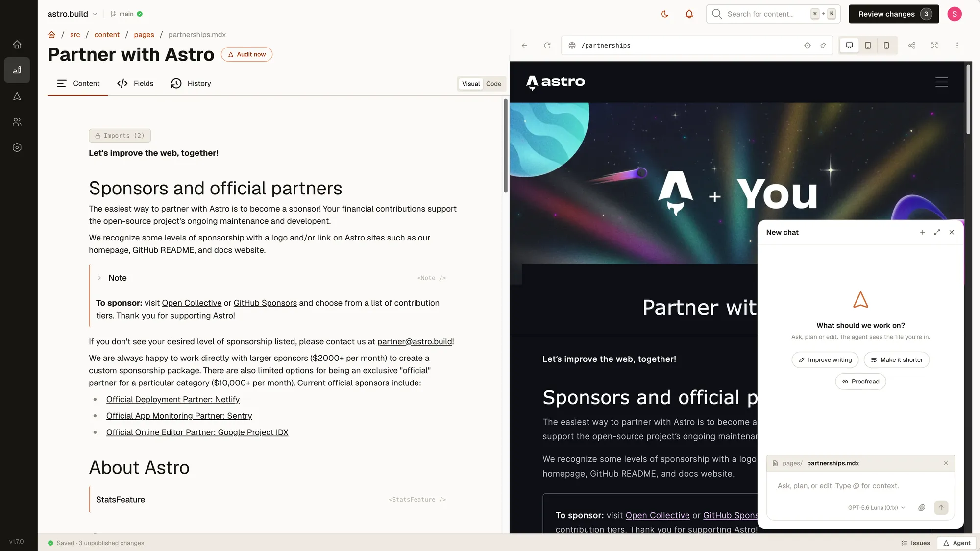Open preview more options menu

coord(957,46)
